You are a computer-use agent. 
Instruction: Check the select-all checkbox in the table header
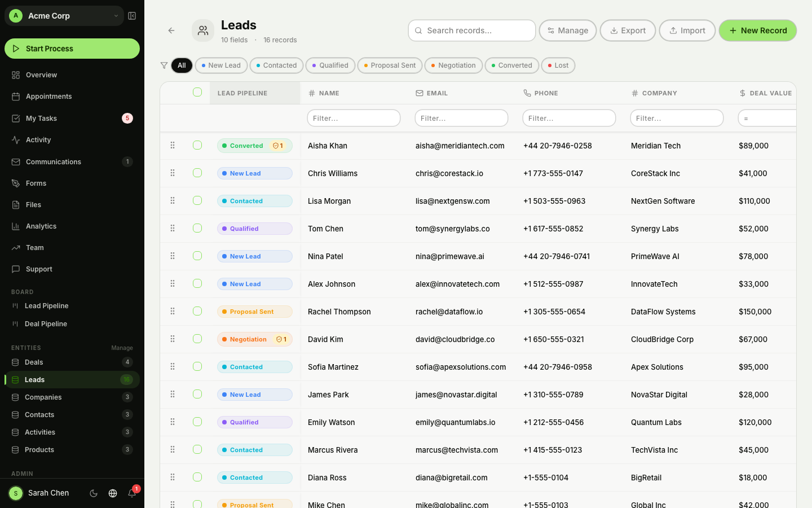[197, 93]
